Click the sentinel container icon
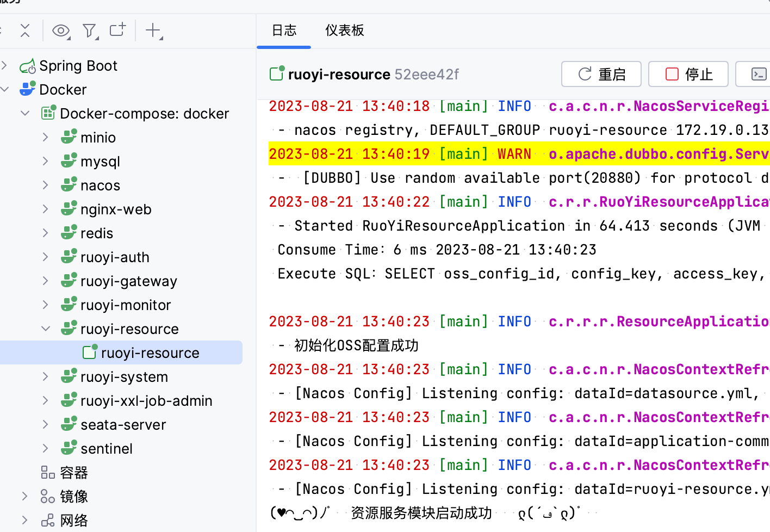 [x=69, y=448]
